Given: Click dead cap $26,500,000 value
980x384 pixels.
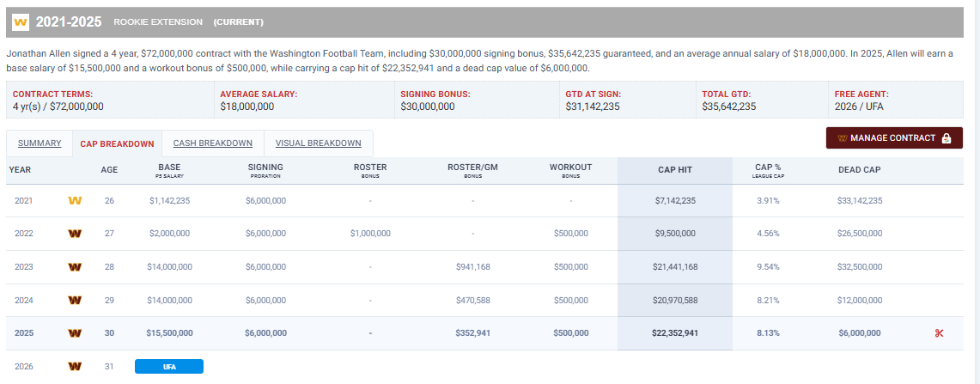Looking at the screenshot, I should click(x=860, y=234).
